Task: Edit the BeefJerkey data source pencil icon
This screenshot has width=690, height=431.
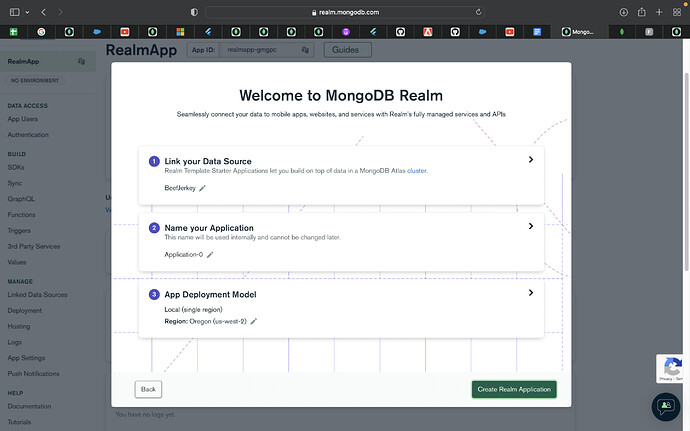Action: tap(202, 188)
